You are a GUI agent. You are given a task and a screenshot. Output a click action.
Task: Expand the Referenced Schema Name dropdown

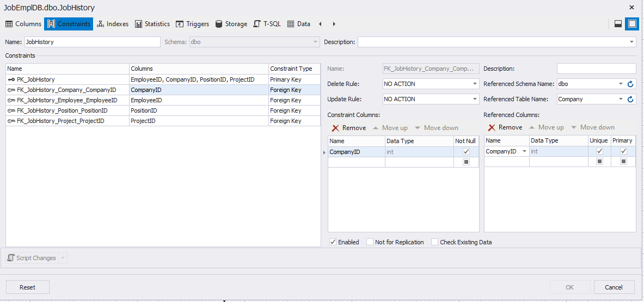coord(621,84)
